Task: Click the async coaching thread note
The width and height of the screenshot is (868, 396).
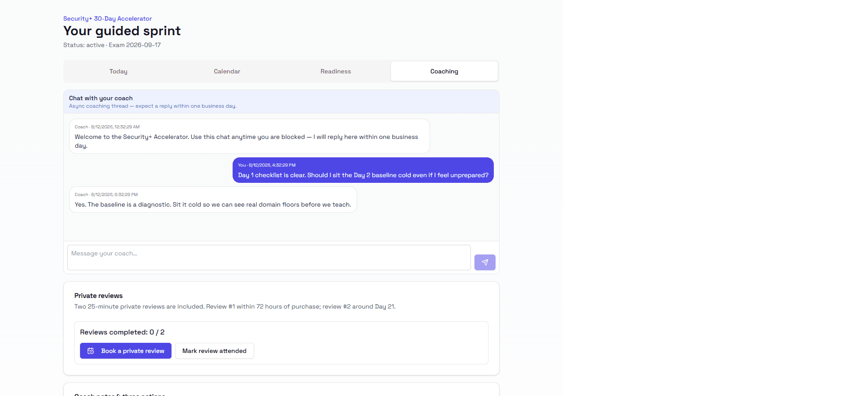Action: point(153,106)
